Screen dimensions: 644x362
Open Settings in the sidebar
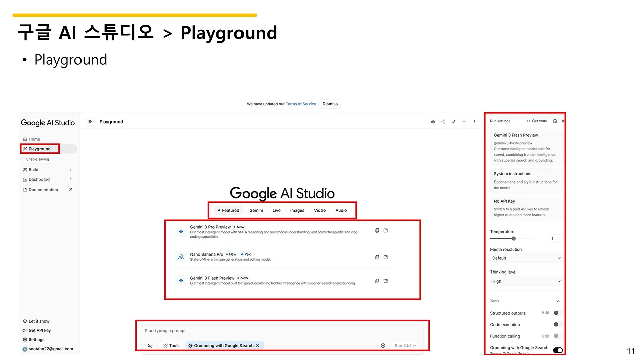click(34, 340)
